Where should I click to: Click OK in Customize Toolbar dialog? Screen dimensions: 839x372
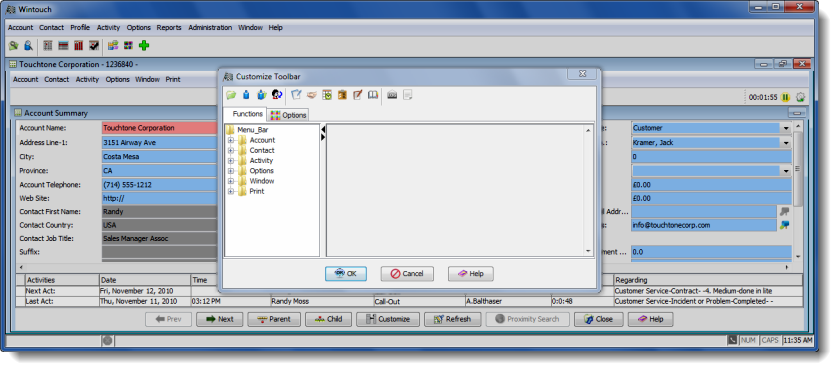tap(346, 274)
